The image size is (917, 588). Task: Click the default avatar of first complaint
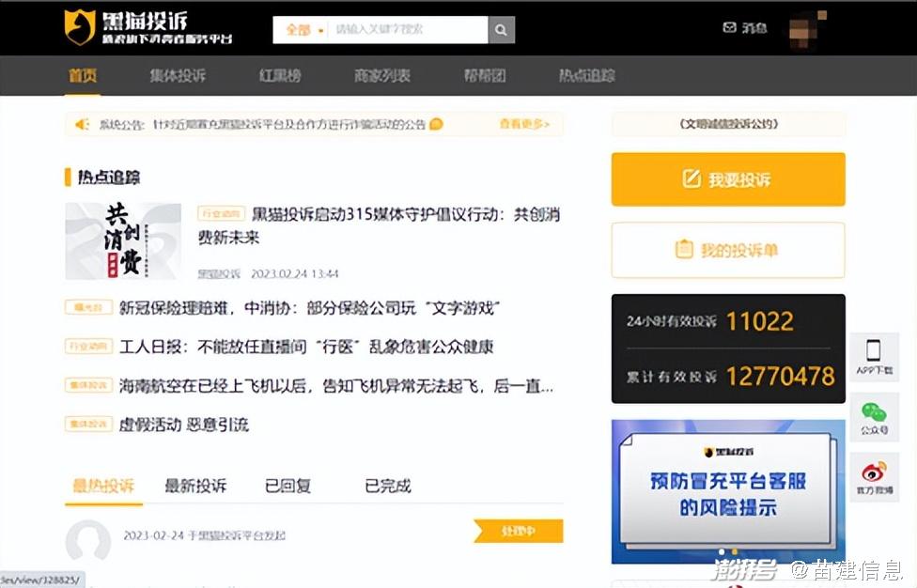[x=88, y=542]
